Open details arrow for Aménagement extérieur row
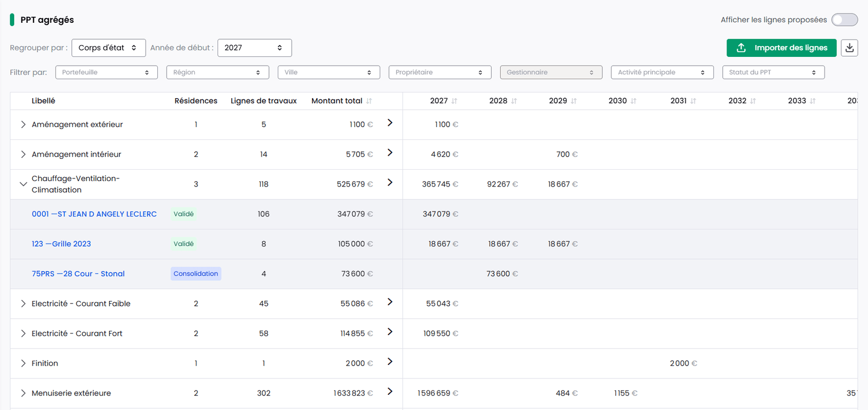Screen dimensions: 868x410 pyautogui.click(x=390, y=123)
